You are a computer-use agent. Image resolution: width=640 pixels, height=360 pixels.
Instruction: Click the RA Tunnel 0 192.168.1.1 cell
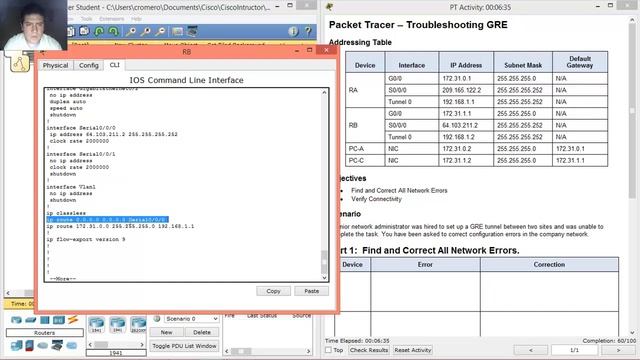[466, 102]
